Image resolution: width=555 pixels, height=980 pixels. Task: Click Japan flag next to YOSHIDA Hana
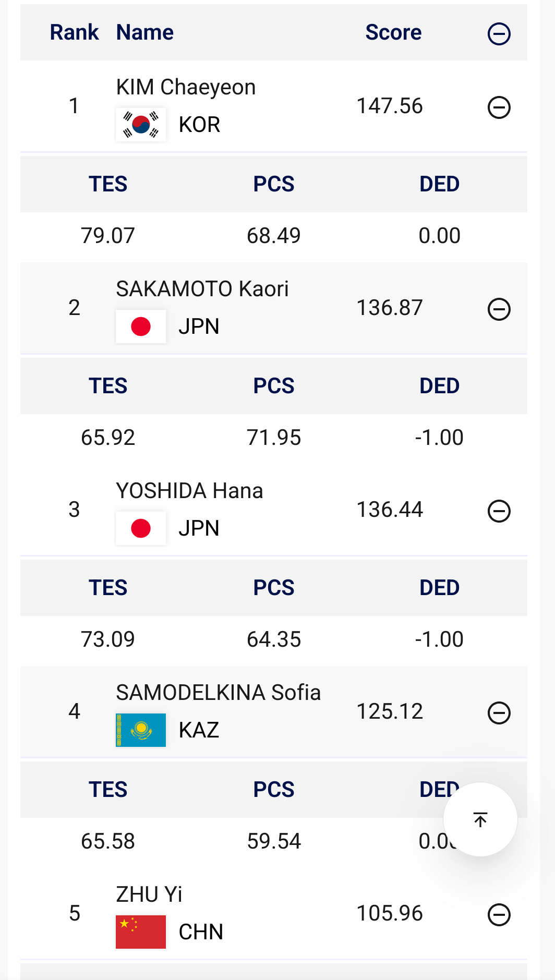(141, 528)
